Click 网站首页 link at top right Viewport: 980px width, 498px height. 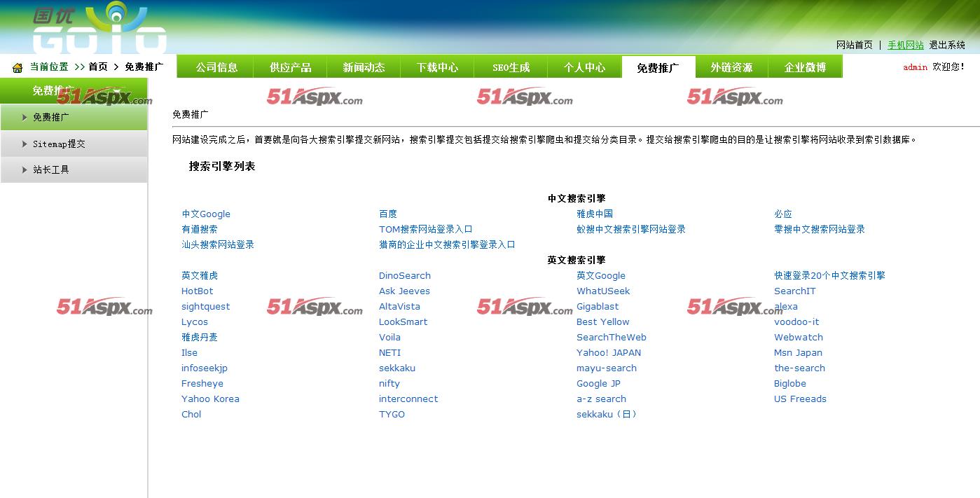pos(854,45)
